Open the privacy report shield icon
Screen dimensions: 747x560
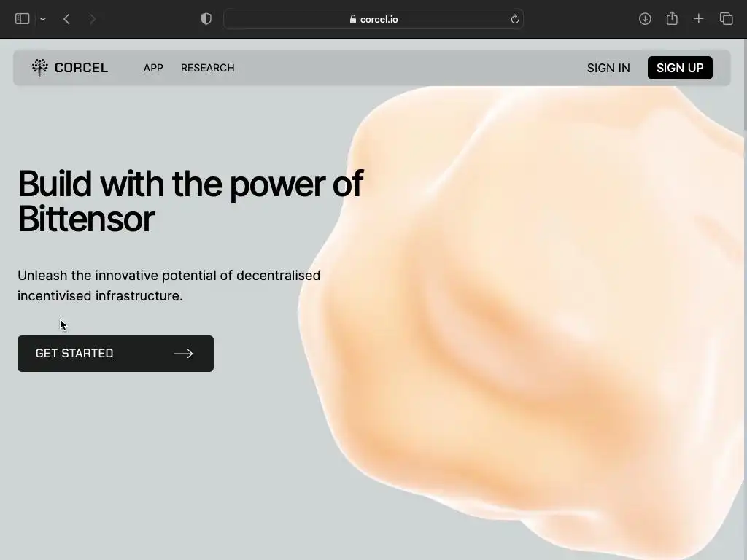tap(206, 19)
